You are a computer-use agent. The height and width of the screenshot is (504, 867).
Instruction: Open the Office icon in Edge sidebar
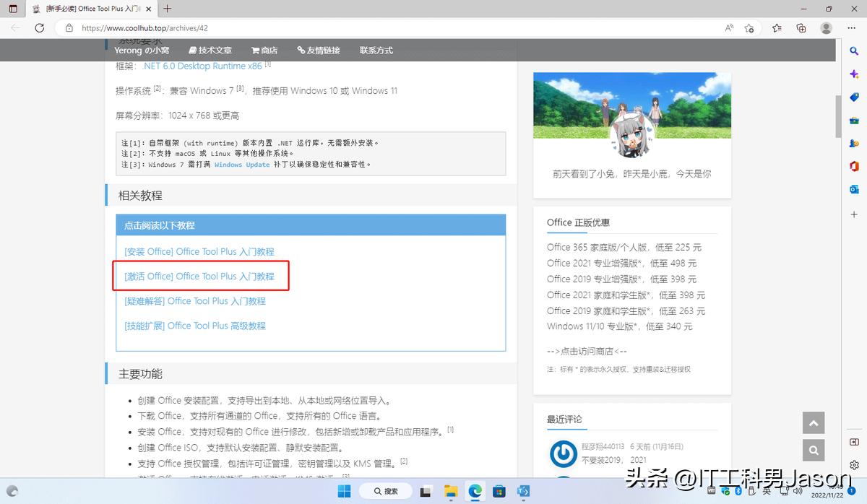click(x=854, y=166)
